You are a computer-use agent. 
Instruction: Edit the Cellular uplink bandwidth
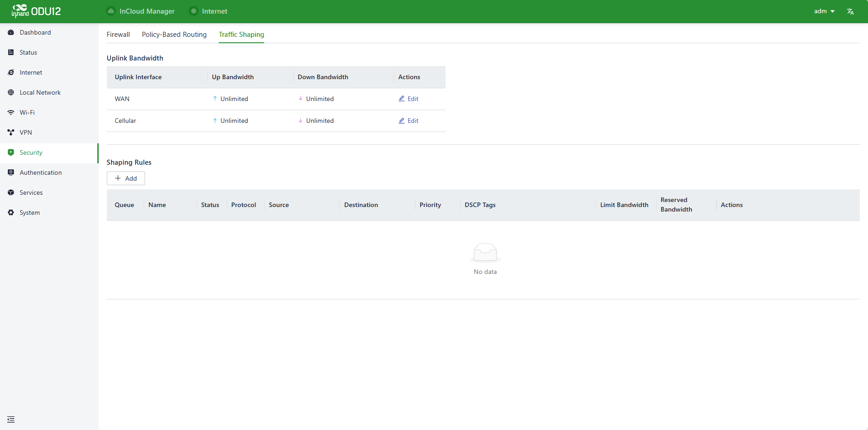click(409, 121)
